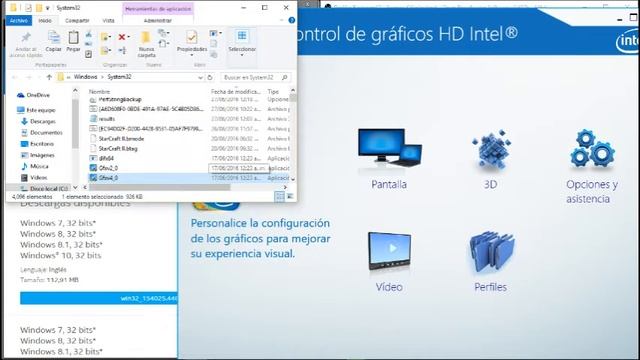Click the Seleccionar grid icon
This screenshot has height=360, width=640.
point(242,36)
